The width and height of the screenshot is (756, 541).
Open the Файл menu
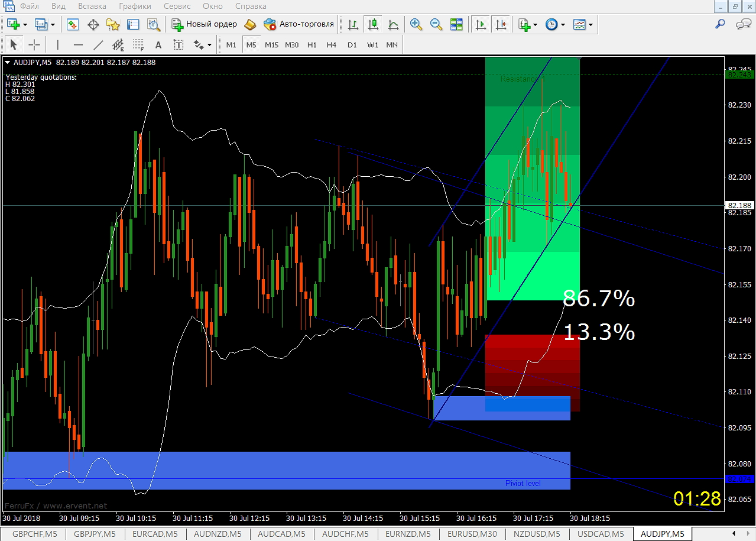pos(29,7)
